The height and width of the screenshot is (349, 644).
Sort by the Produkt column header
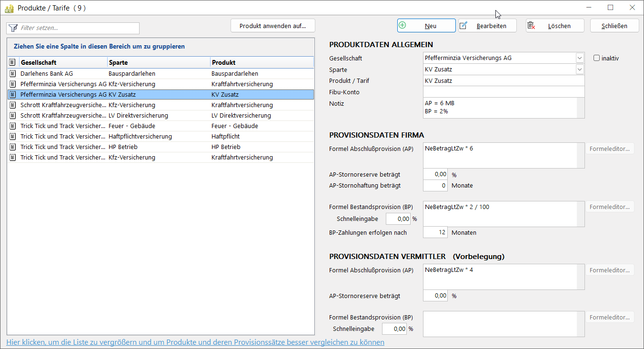click(x=261, y=62)
